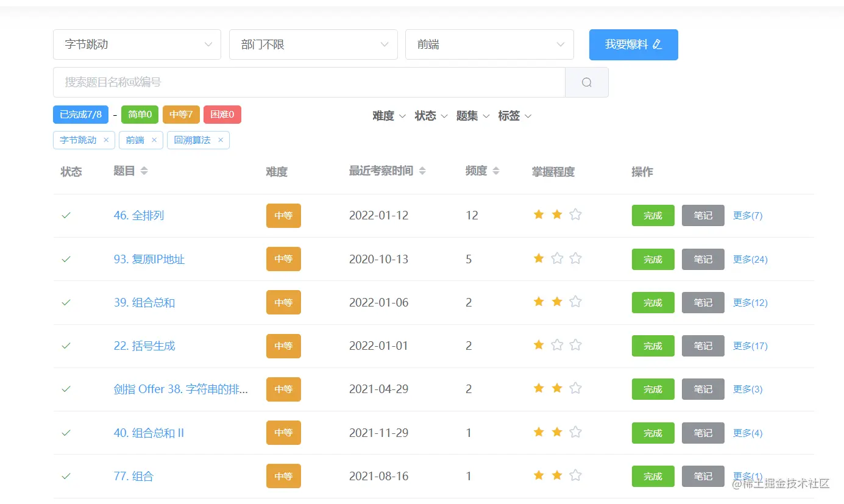Click the date 2020-10-13
The height and width of the screenshot is (504, 844).
[378, 259]
